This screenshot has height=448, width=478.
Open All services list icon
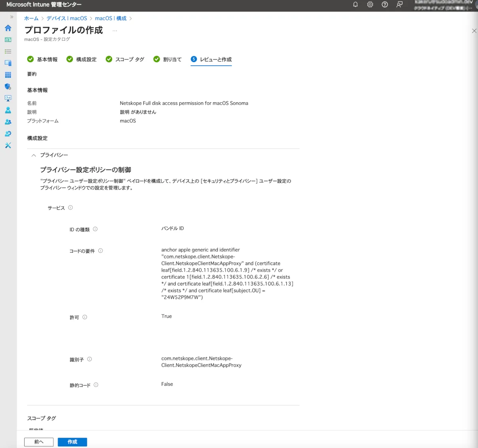click(x=8, y=51)
